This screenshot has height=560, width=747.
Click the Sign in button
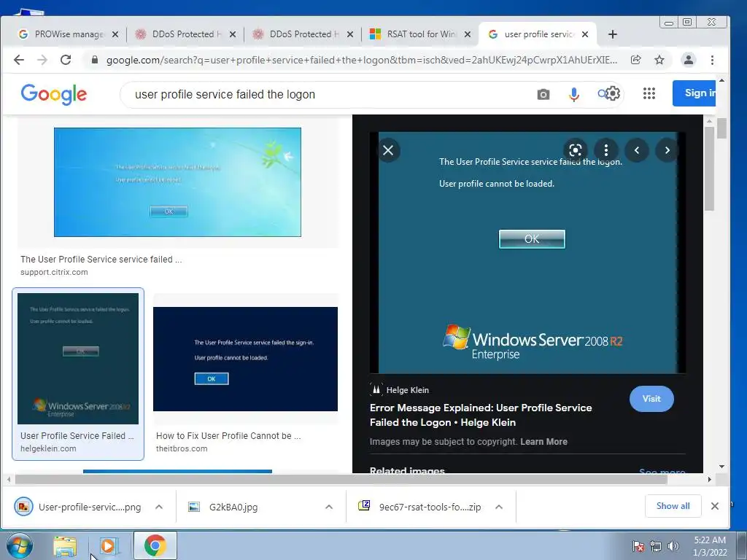point(694,93)
